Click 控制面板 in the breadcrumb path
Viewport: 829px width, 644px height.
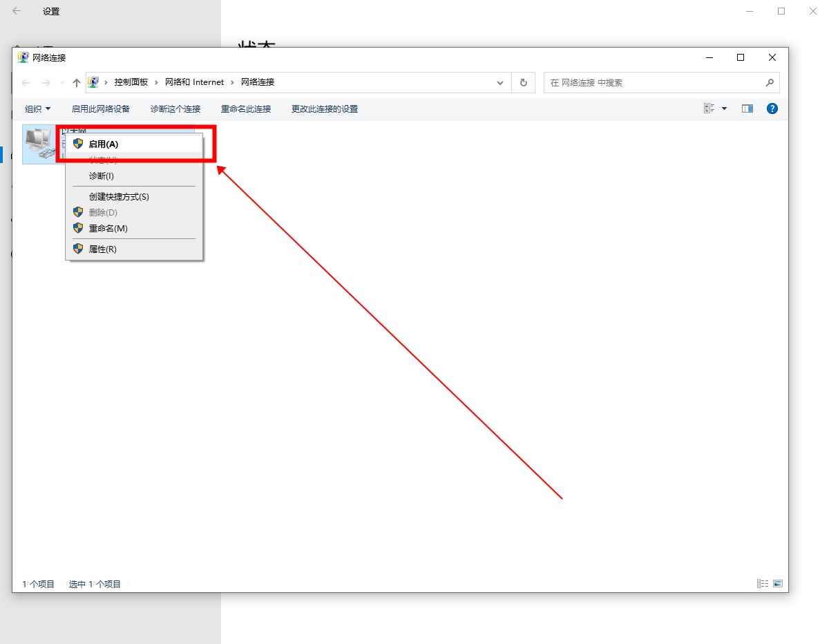coord(131,82)
